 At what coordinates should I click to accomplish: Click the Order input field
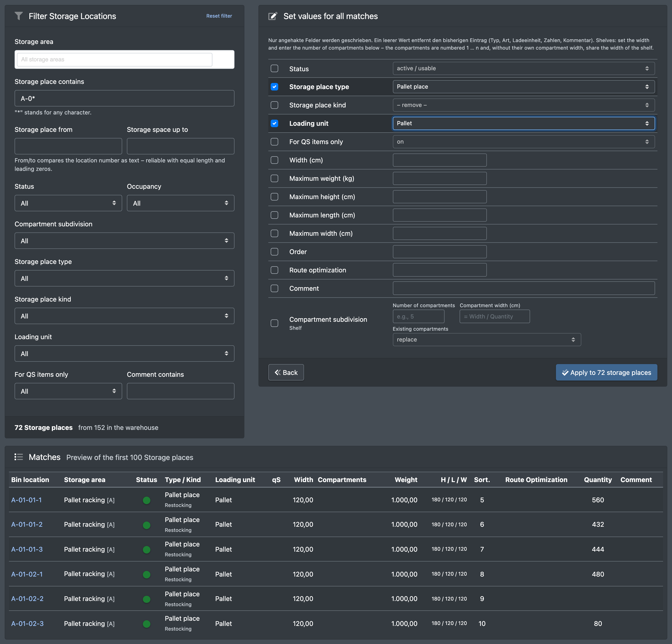440,252
